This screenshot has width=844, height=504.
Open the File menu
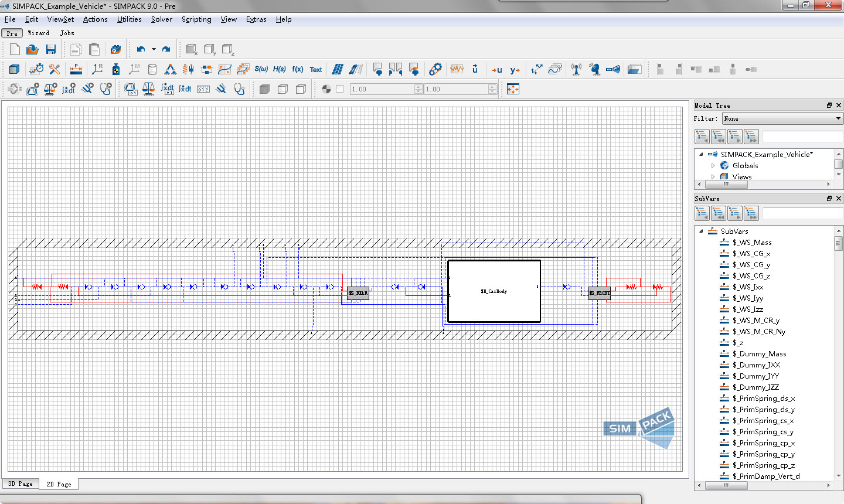(10, 19)
